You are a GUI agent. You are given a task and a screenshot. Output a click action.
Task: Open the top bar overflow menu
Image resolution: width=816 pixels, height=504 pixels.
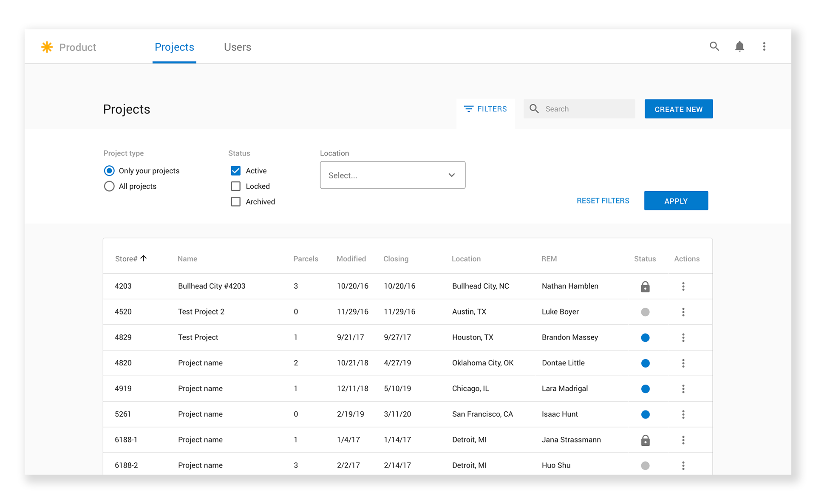point(764,46)
